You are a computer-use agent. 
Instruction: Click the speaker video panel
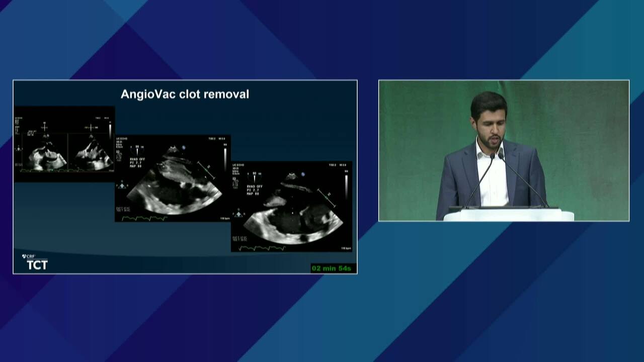(504, 150)
